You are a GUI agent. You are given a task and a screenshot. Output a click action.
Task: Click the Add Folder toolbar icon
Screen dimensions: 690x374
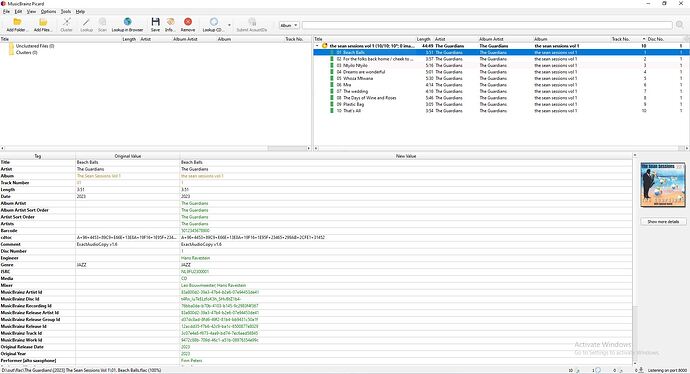(x=17, y=22)
